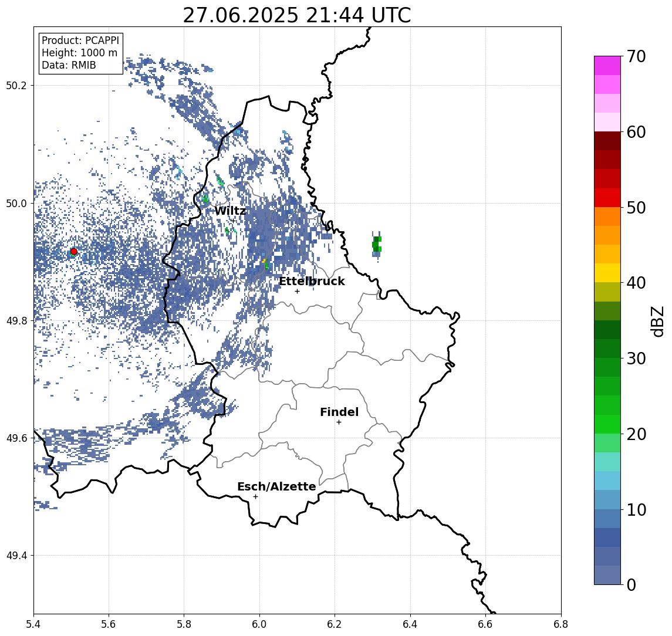672x636 pixels.
Task: Click the longitude label 6.2
Action: [x=335, y=624]
